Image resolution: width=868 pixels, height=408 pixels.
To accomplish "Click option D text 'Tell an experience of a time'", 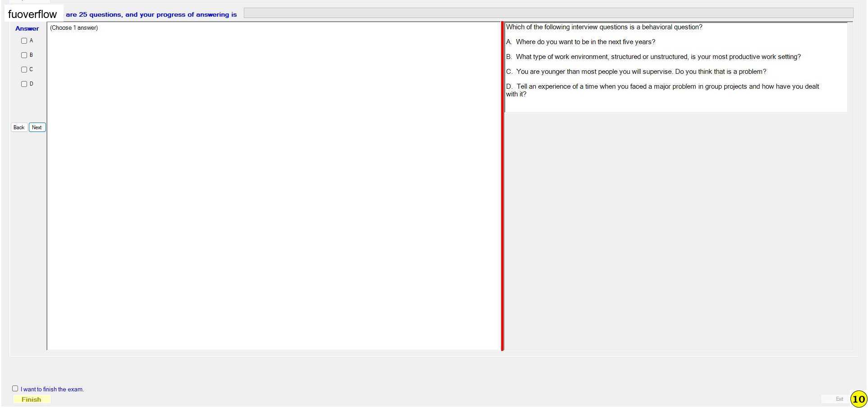I will point(662,90).
